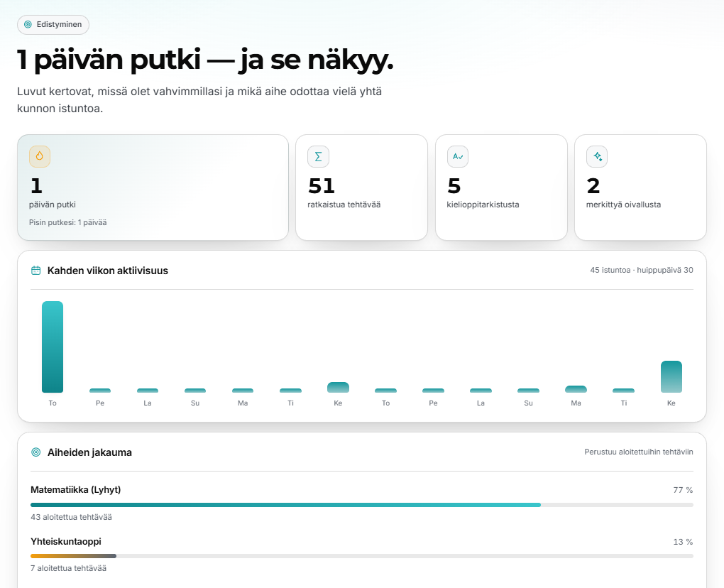The height and width of the screenshot is (588, 724).
Task: Click the Yhteiskuntaoppi progress bar
Action: 362,556
